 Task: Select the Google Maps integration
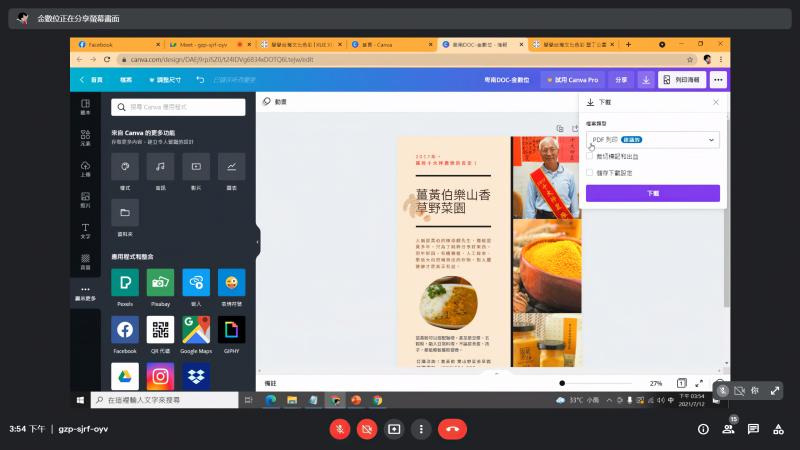(195, 329)
